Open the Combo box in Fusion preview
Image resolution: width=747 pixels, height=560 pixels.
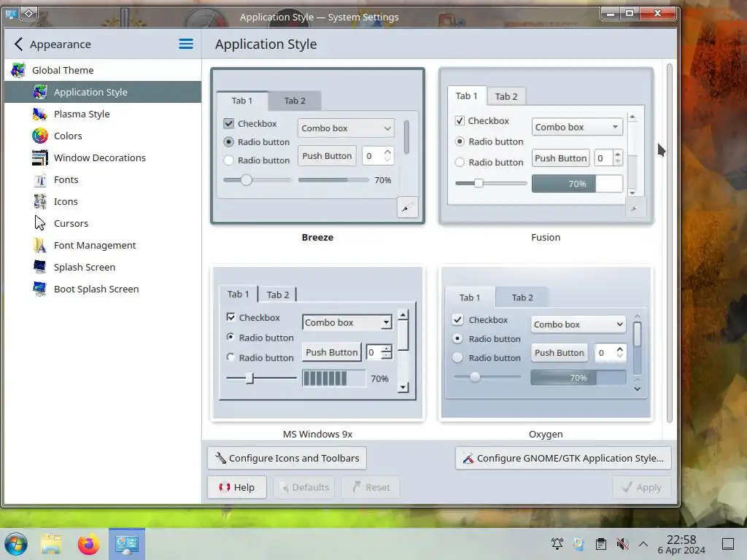(577, 127)
